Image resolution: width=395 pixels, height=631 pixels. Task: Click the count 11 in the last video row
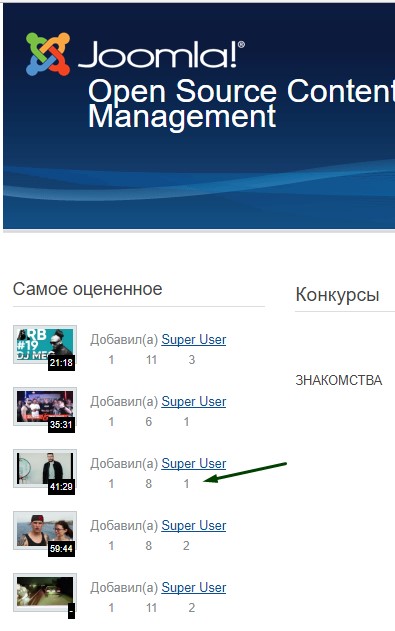(x=151, y=608)
